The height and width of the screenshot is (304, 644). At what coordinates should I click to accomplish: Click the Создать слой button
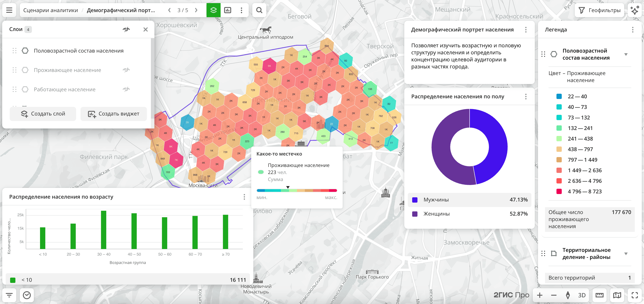point(43,114)
